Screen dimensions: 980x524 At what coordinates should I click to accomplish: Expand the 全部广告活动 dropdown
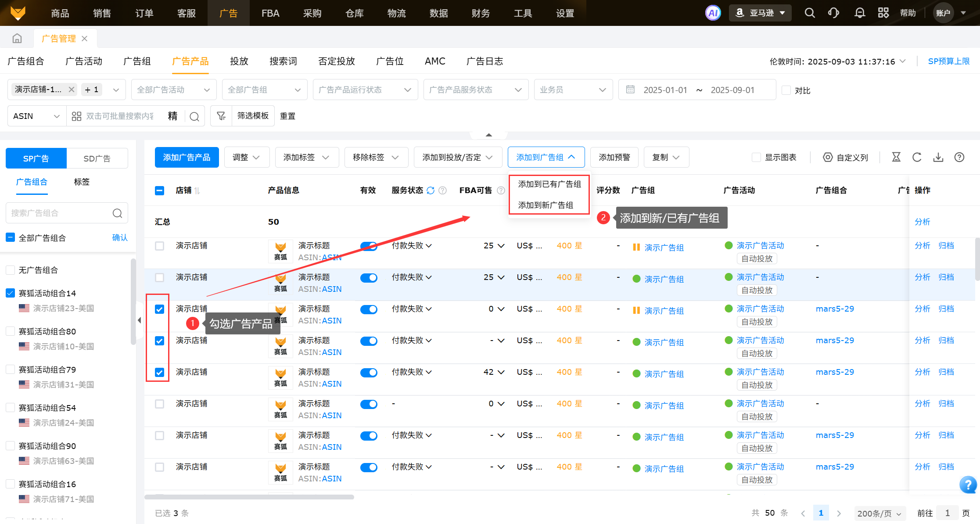[x=174, y=90]
